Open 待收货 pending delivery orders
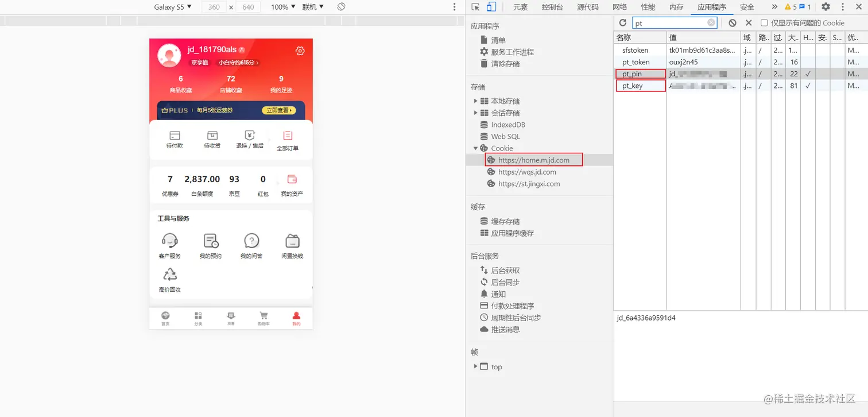 tap(212, 140)
